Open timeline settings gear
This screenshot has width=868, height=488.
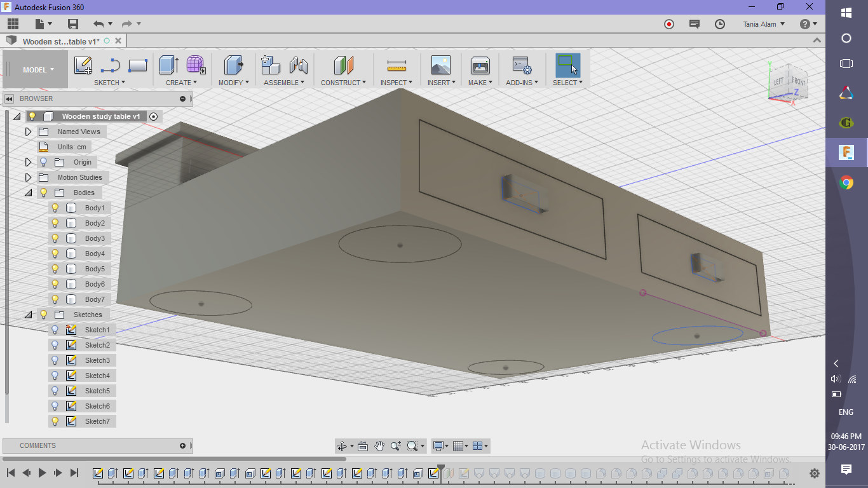[815, 473]
